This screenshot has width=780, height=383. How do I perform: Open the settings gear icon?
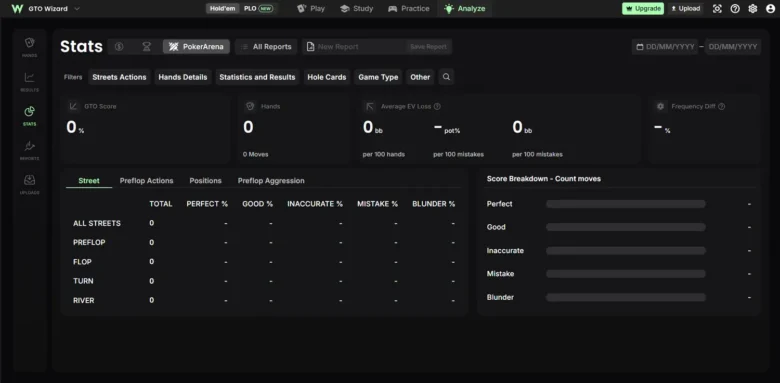point(753,8)
